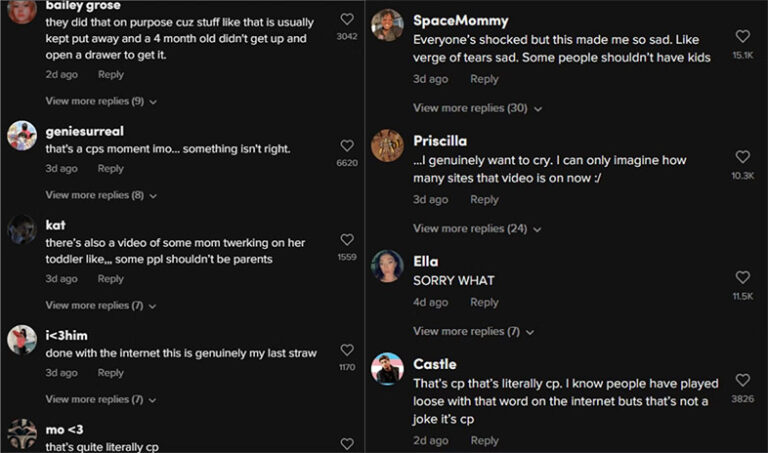Heart the comment by i<3him

[x=347, y=350]
